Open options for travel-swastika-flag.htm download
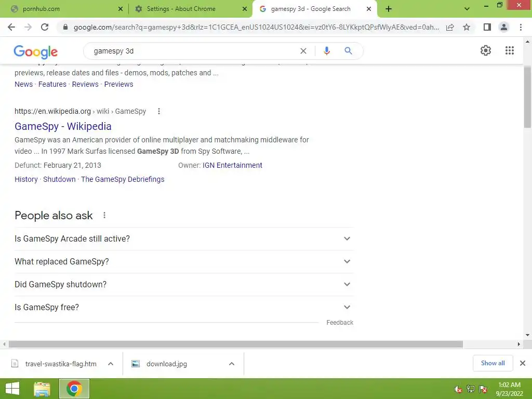 [111, 364]
